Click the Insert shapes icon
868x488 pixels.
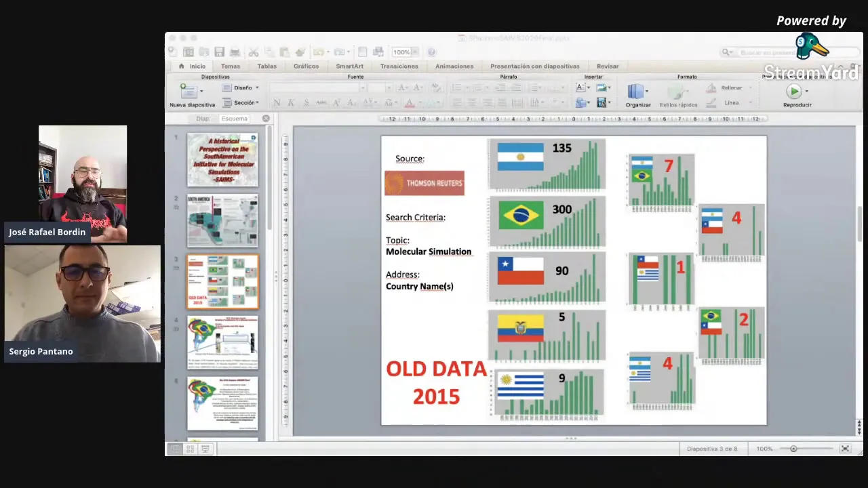[580, 103]
